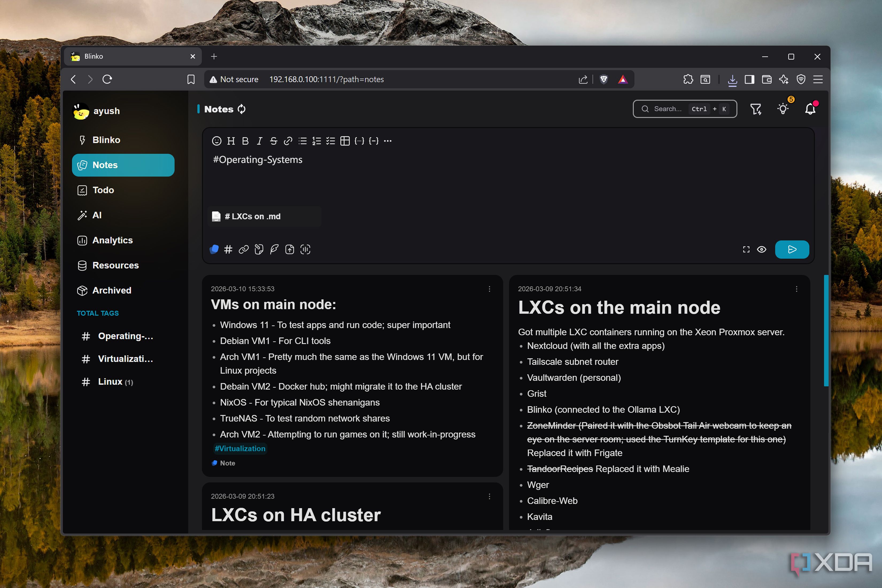
Task: Open the Todo section in sidebar
Action: 123,190
